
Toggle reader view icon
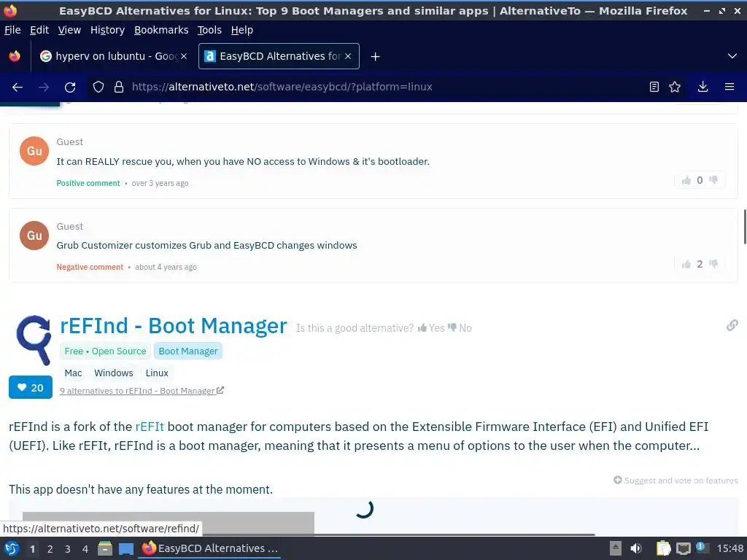click(654, 87)
